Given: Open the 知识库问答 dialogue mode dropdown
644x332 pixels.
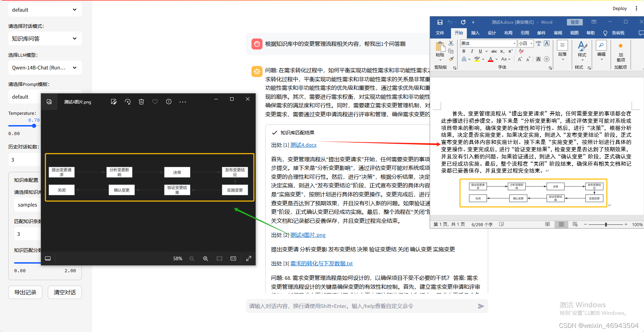Looking at the screenshot, I should [x=45, y=38].
